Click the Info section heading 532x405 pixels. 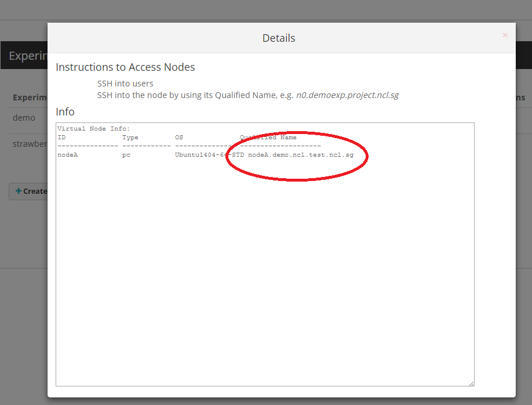click(65, 111)
